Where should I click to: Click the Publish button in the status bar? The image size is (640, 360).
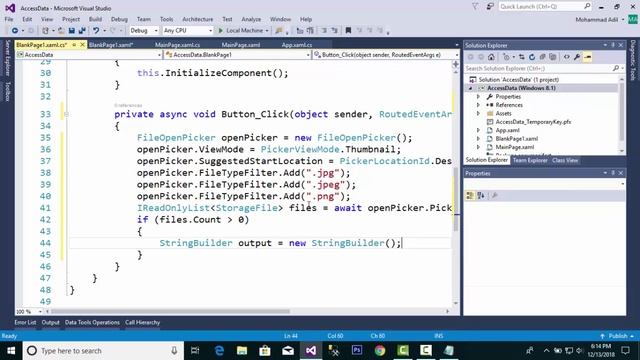(617, 336)
